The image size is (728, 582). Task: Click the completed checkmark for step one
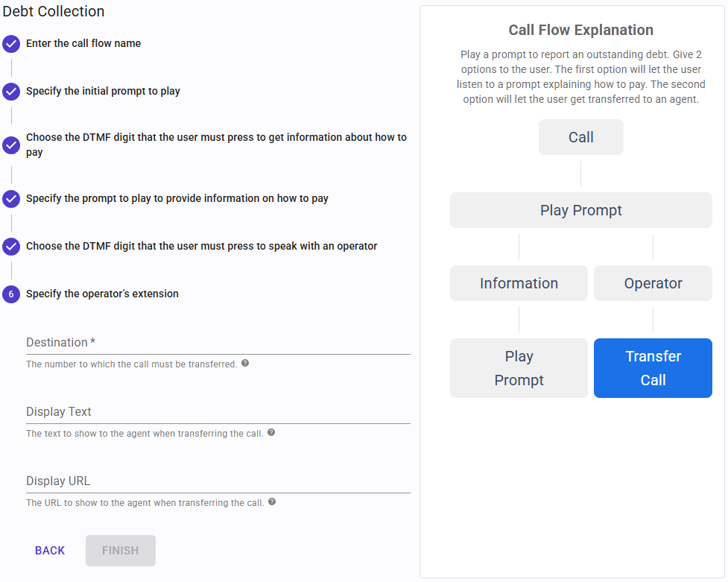pyautogui.click(x=10, y=44)
